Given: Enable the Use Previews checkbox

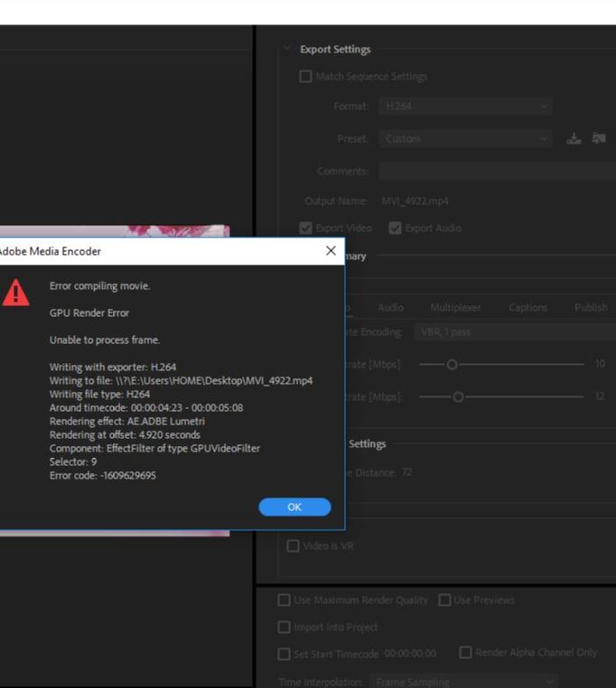Looking at the screenshot, I should coord(444,600).
